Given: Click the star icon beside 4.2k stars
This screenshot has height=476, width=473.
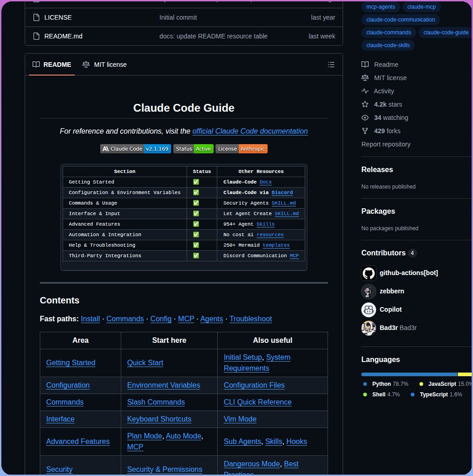Looking at the screenshot, I should pos(365,104).
